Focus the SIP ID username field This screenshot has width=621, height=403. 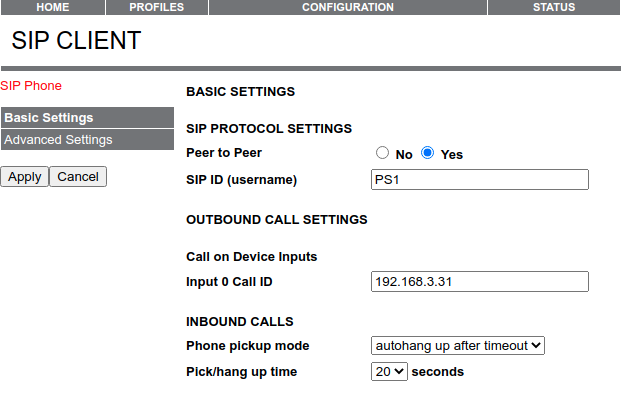point(479,180)
